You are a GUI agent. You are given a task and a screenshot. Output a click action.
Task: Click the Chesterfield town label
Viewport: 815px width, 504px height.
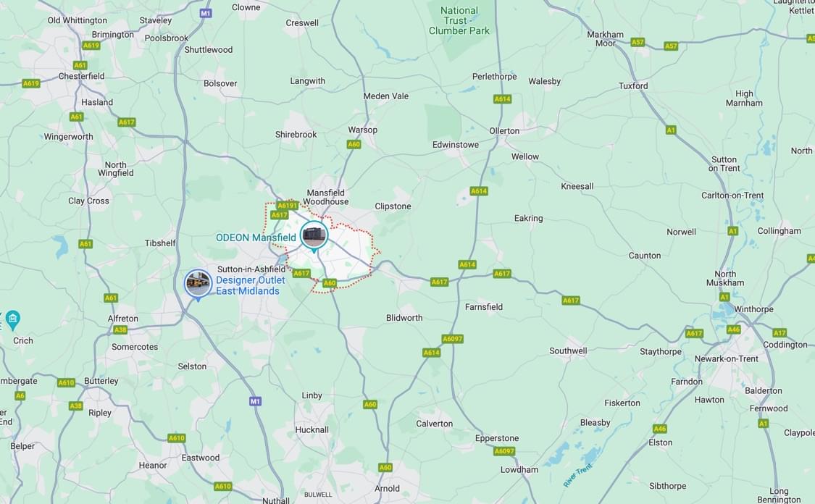(81, 76)
